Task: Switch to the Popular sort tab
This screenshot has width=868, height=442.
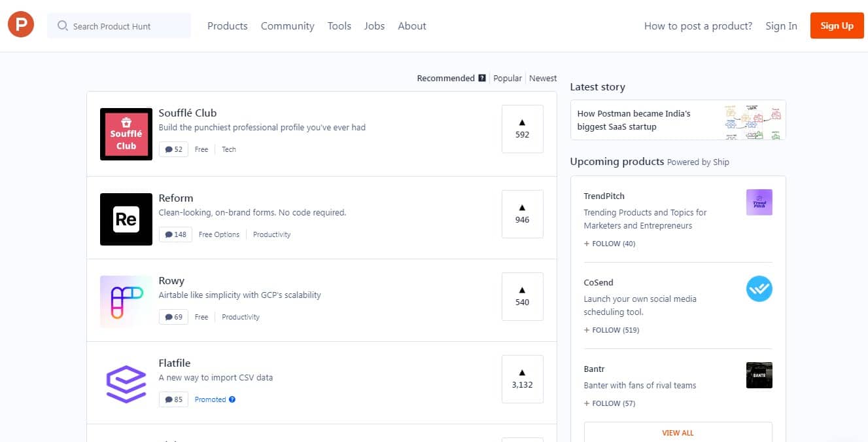Action: [x=508, y=78]
